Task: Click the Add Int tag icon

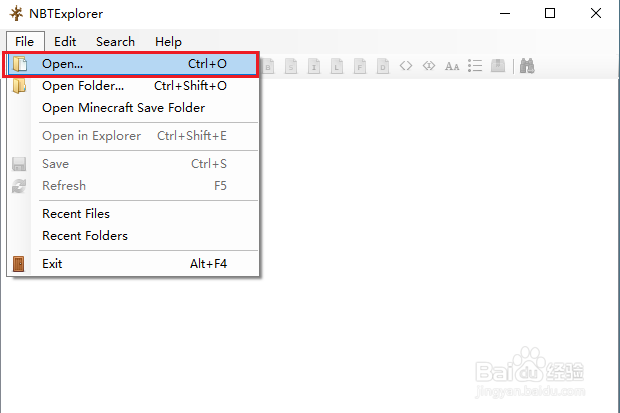Action: click(314, 66)
